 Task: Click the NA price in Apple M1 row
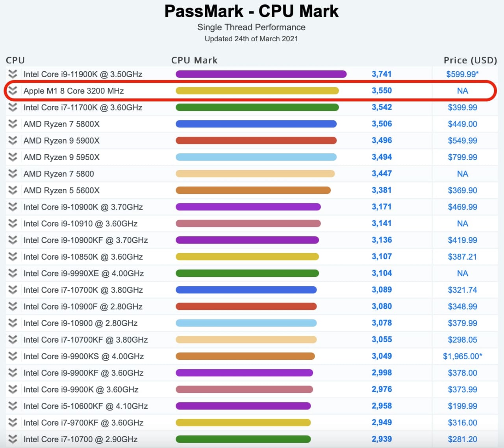462,91
